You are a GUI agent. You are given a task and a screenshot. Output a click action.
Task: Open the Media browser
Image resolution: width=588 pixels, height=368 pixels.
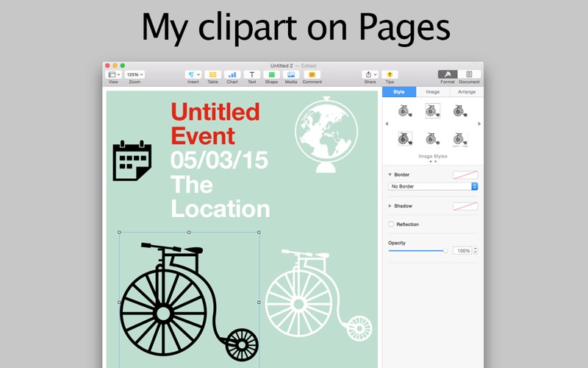coord(290,74)
